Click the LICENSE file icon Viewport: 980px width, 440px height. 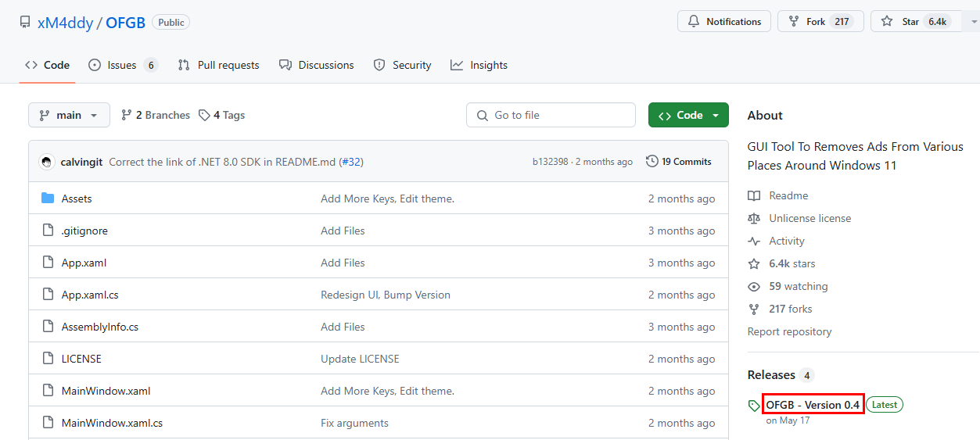pyautogui.click(x=47, y=359)
